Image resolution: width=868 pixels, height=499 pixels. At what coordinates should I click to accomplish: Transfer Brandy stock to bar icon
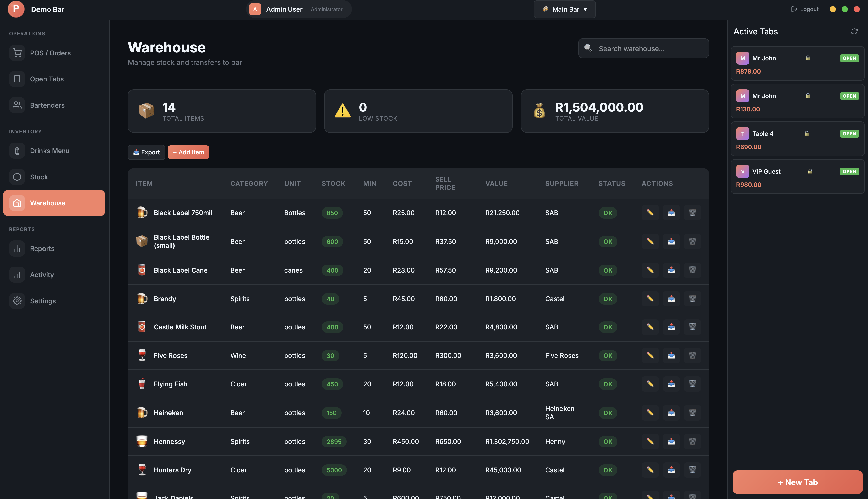click(x=671, y=299)
